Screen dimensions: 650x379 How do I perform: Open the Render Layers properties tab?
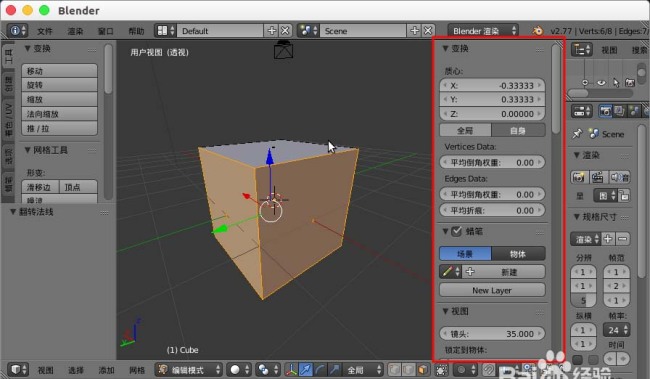click(619, 111)
